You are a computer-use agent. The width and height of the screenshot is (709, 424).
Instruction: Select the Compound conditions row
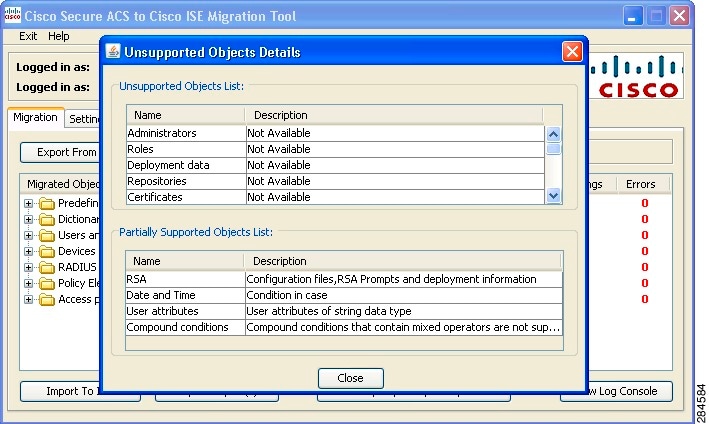[344, 327]
